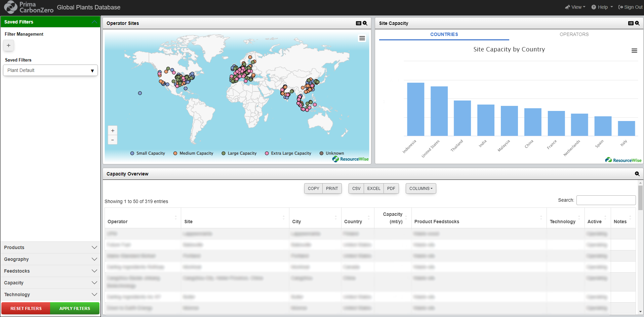Magnify the Operator Sites panel
644x317 pixels.
coord(365,23)
